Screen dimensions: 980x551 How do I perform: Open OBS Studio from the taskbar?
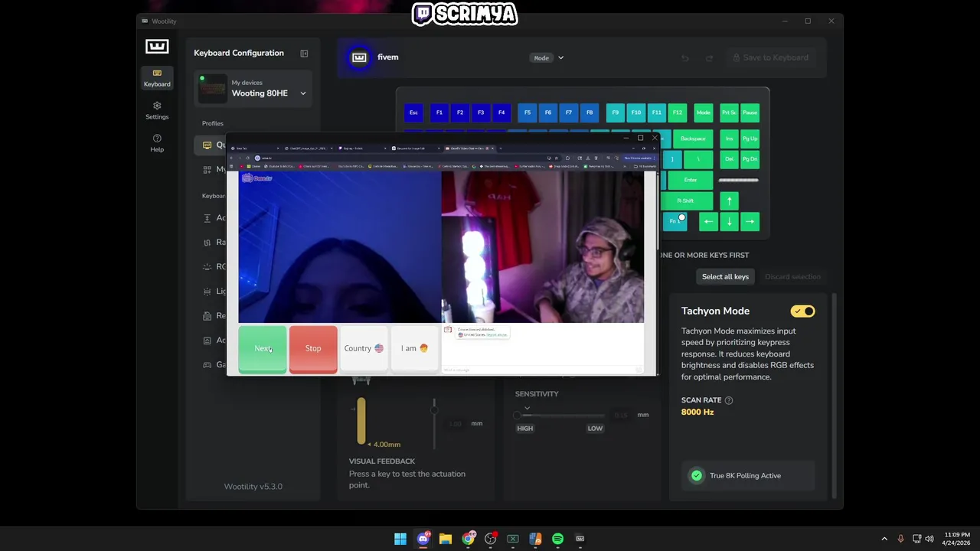(x=491, y=539)
